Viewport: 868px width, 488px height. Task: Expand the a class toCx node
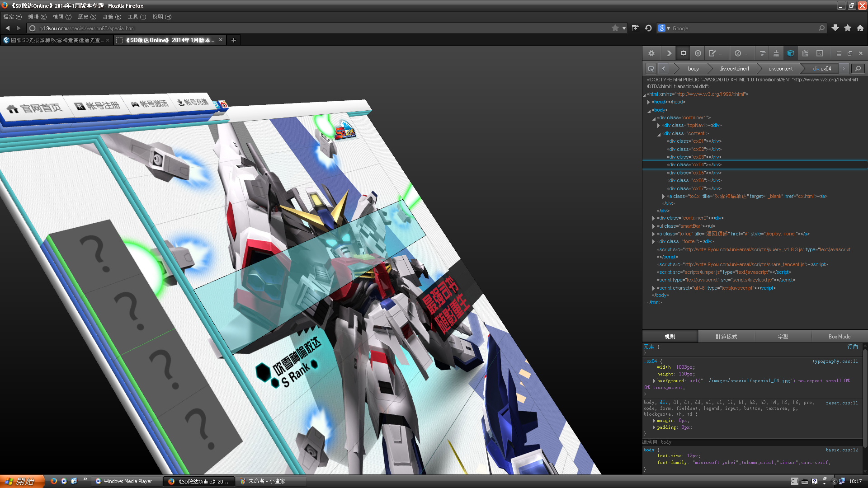(x=664, y=197)
